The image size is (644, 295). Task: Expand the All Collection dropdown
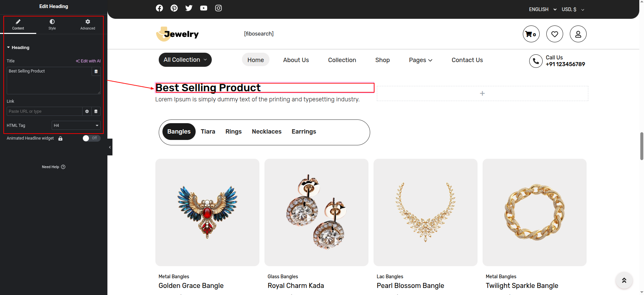point(185,60)
